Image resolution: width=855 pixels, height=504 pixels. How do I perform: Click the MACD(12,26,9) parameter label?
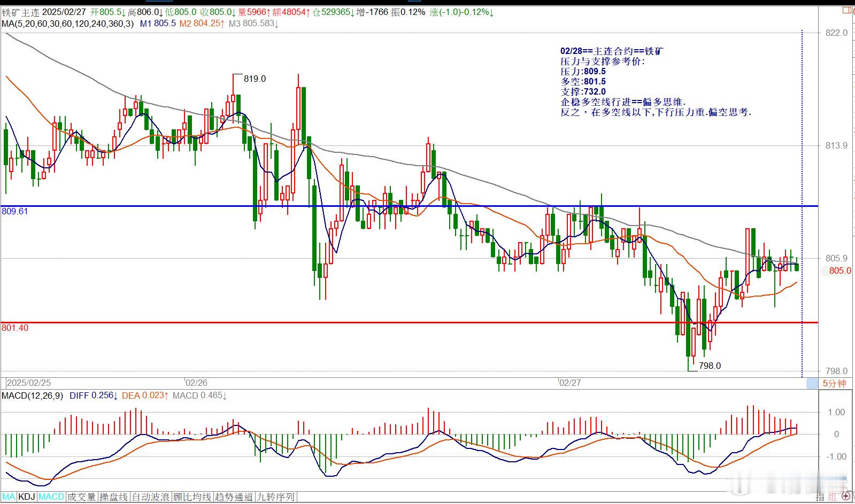[33, 396]
